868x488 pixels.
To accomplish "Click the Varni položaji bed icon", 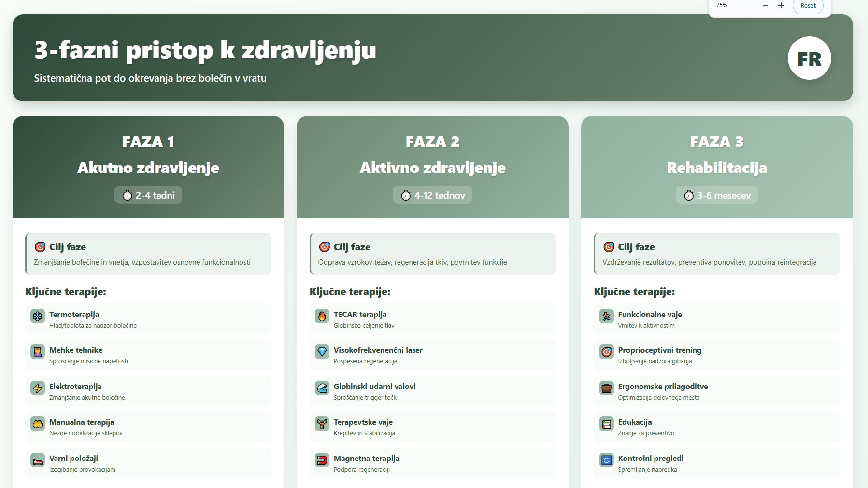I will click(x=38, y=460).
